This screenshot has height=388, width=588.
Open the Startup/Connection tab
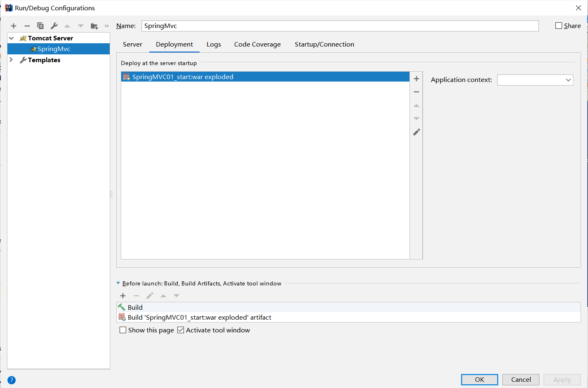[x=325, y=44]
